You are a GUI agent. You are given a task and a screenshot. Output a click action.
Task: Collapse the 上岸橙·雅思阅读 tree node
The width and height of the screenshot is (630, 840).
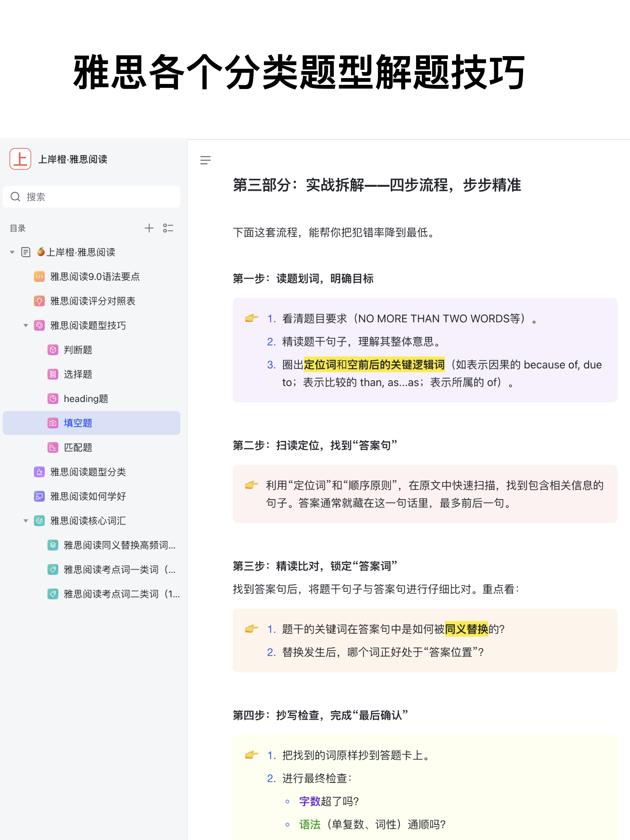click(x=12, y=252)
